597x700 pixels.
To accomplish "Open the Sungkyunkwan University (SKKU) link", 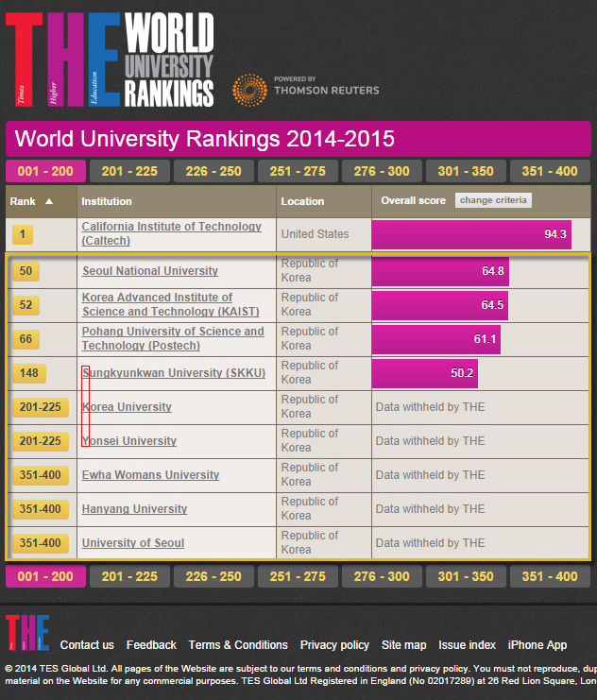I will click(174, 373).
